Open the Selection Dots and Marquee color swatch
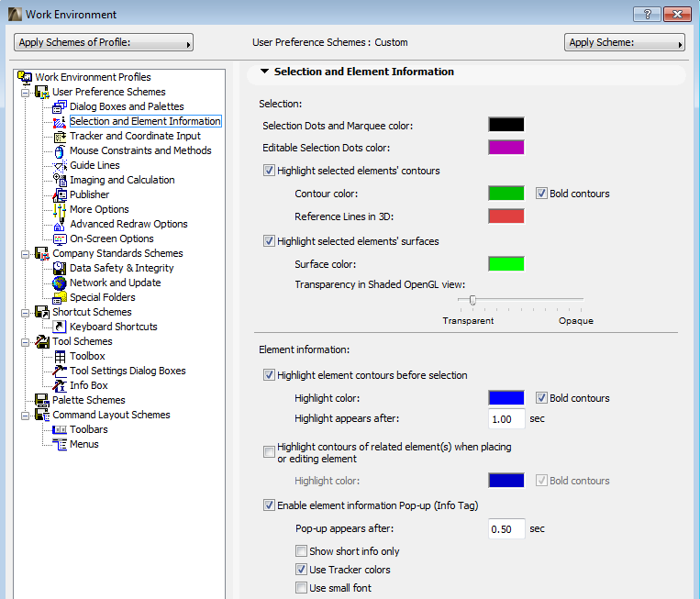The width and height of the screenshot is (700, 599). click(x=506, y=125)
